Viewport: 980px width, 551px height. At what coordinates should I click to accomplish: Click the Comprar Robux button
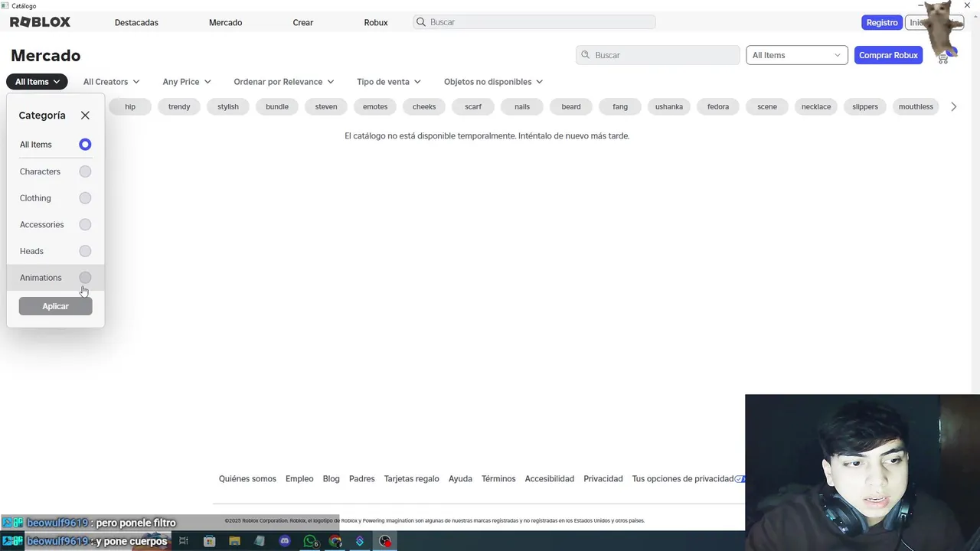[888, 55]
